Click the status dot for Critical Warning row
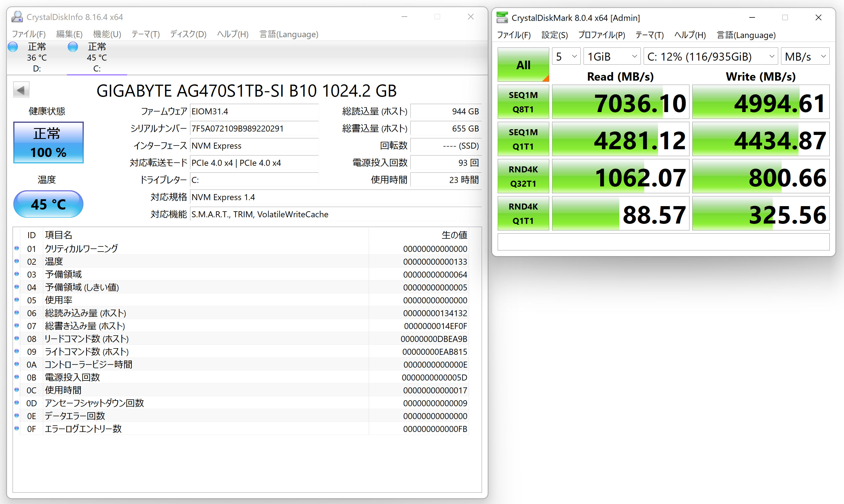Image resolution: width=844 pixels, height=504 pixels. pyautogui.click(x=17, y=248)
